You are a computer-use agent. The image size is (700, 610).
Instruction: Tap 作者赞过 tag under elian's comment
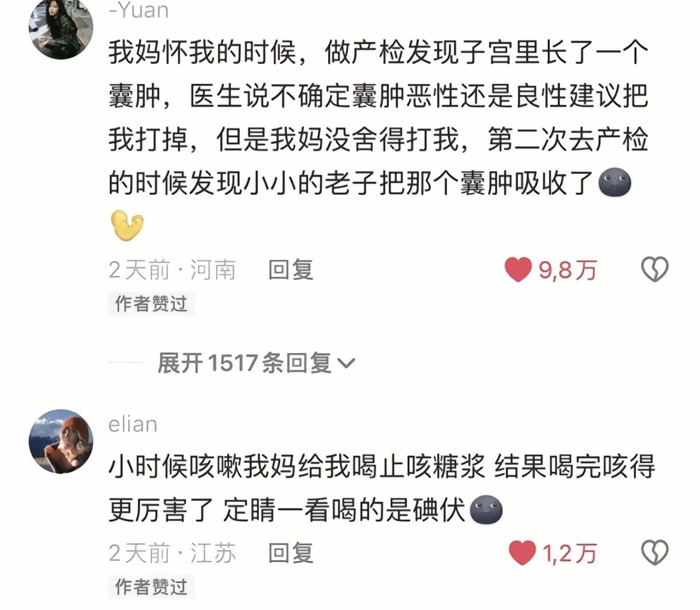[151, 586]
